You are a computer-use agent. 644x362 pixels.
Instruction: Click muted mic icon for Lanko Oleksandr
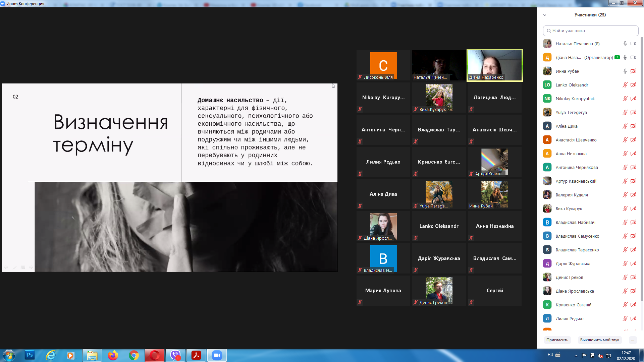click(625, 85)
